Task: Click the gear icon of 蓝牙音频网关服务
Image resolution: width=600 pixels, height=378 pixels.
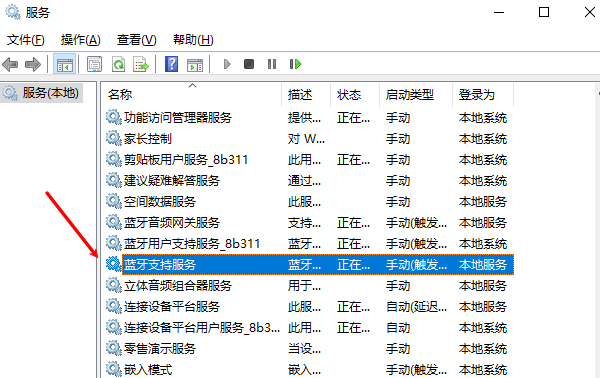Action: (114, 222)
